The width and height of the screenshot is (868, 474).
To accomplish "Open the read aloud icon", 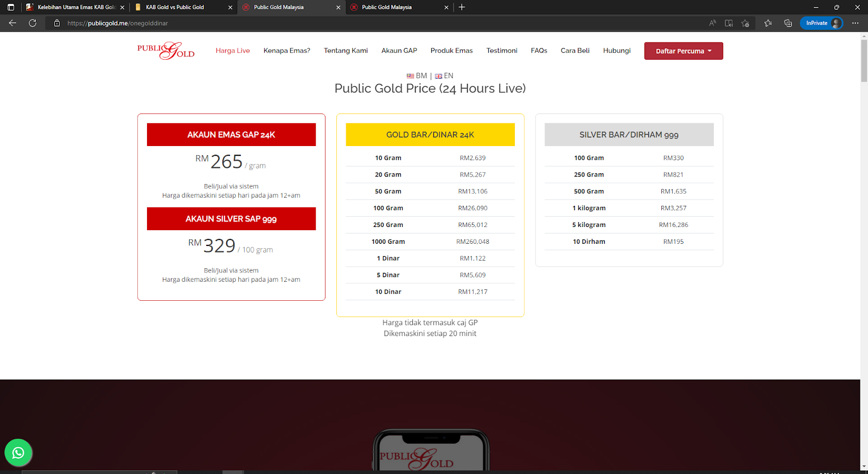I will click(x=712, y=23).
